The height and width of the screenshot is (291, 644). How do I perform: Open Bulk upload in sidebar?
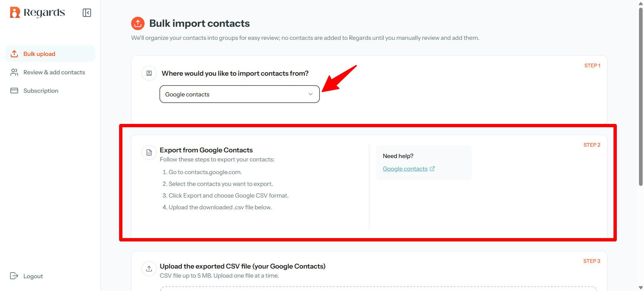[39, 54]
